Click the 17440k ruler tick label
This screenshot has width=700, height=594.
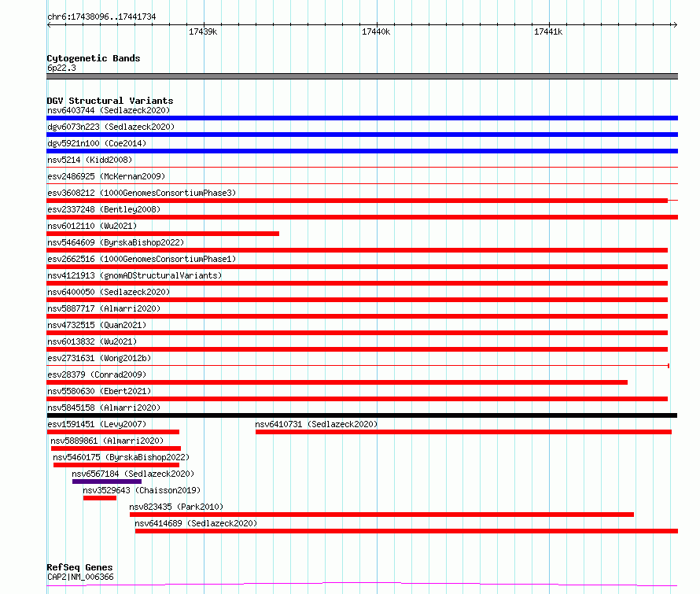point(376,31)
